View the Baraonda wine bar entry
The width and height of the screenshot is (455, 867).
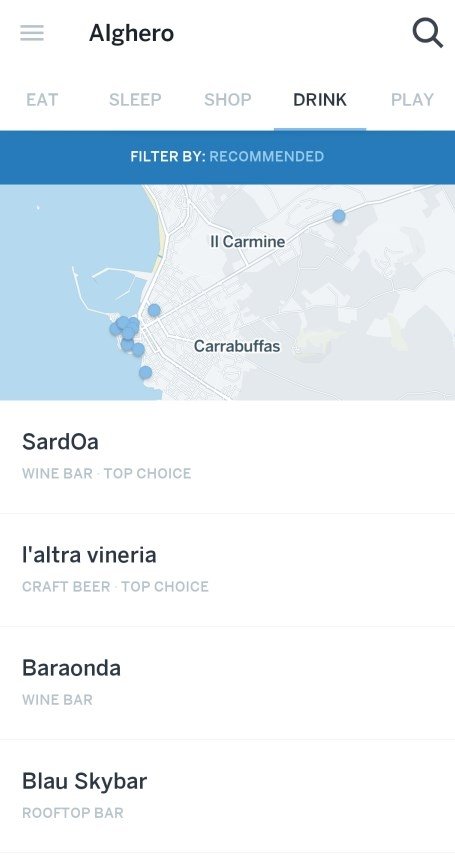coord(227,683)
